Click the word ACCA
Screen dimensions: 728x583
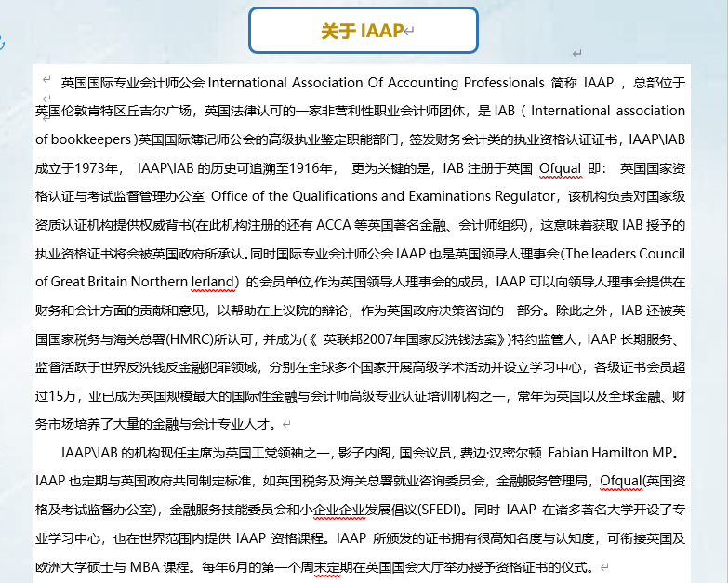334,225
